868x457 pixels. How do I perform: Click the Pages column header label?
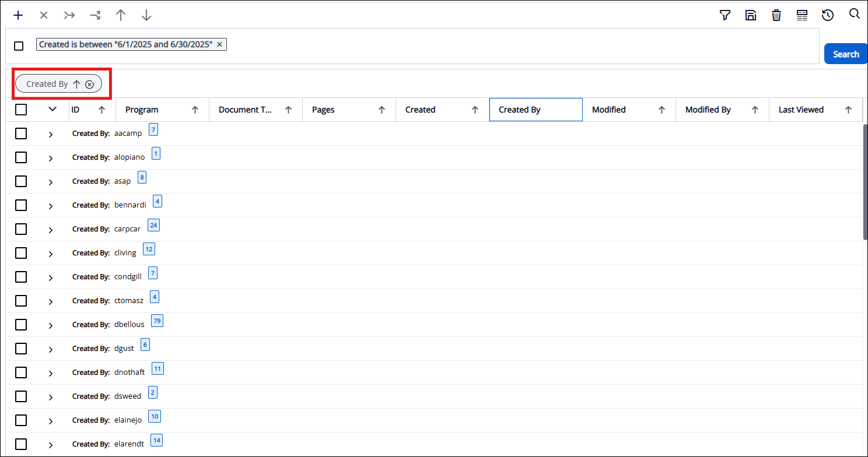(x=323, y=110)
